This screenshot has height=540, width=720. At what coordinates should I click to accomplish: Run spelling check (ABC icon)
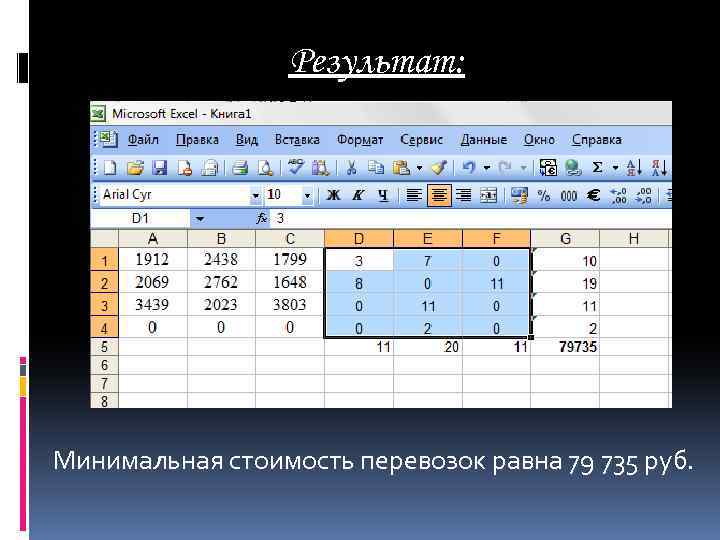click(x=295, y=168)
